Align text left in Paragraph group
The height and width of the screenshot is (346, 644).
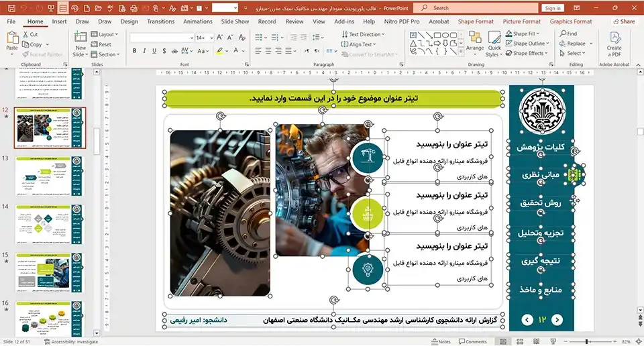click(258, 51)
